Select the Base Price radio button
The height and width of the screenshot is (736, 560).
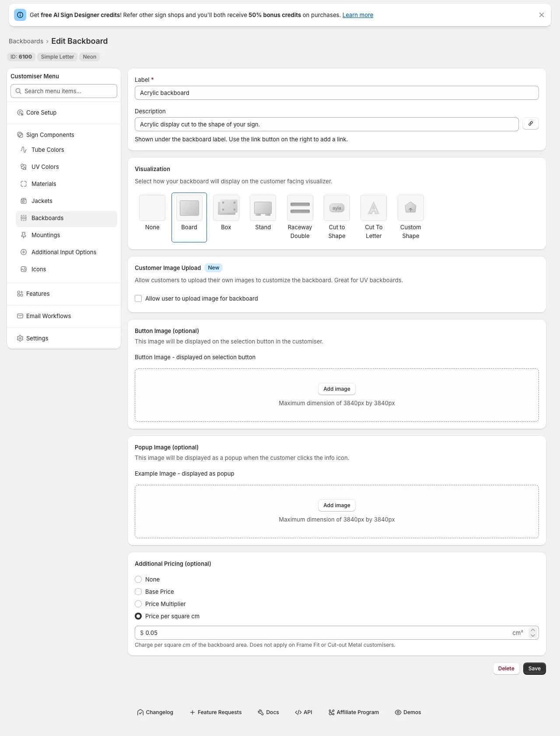[138, 592]
